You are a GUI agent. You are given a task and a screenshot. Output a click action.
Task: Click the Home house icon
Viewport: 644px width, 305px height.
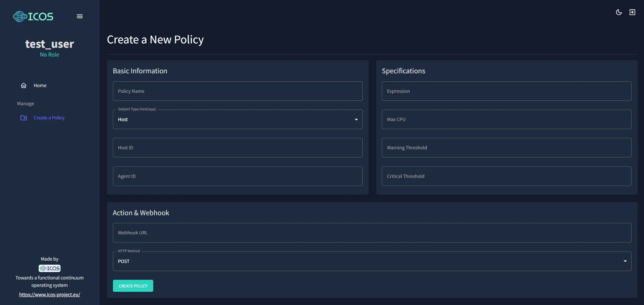coord(24,85)
